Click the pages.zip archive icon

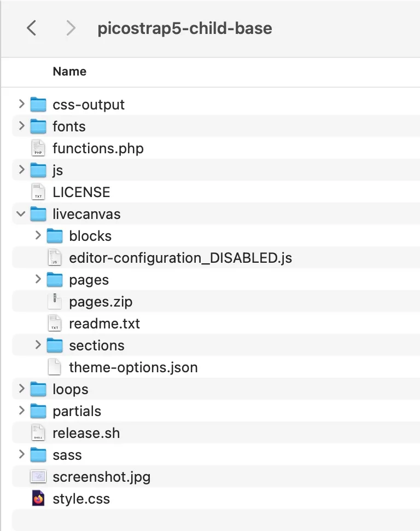click(x=54, y=302)
